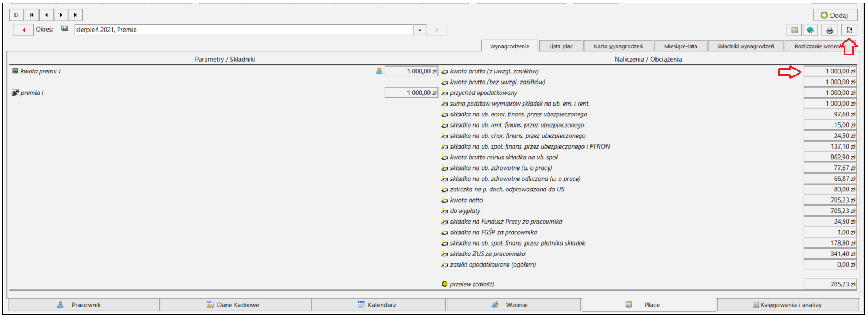Click the period field showing sierpień 2021, Premie
868x317 pixels.
point(244,30)
